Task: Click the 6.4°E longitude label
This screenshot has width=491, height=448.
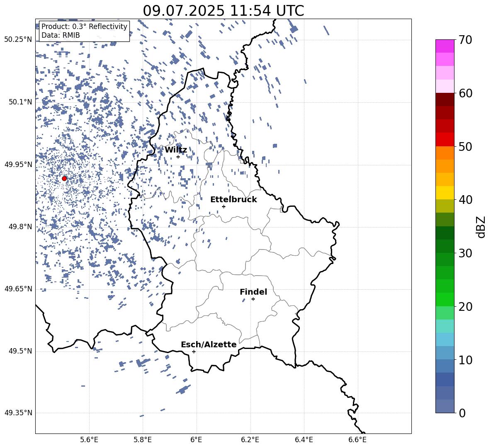Action: click(x=304, y=440)
